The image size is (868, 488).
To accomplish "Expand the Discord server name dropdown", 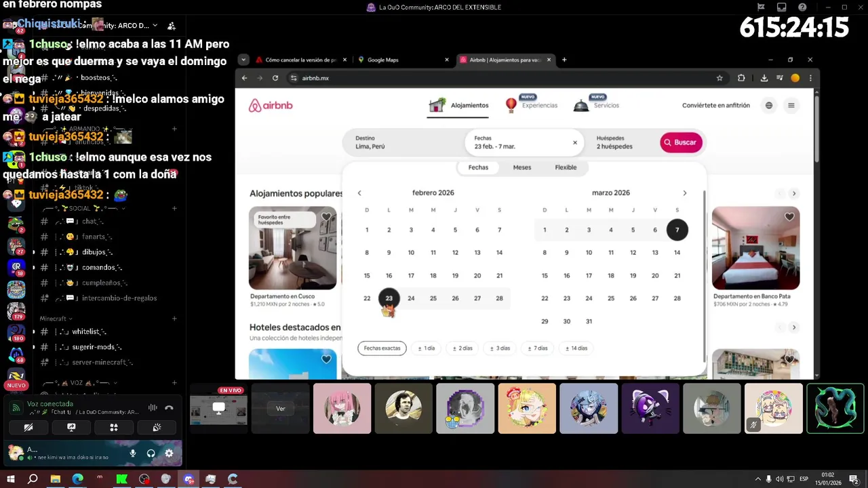I will (155, 25).
